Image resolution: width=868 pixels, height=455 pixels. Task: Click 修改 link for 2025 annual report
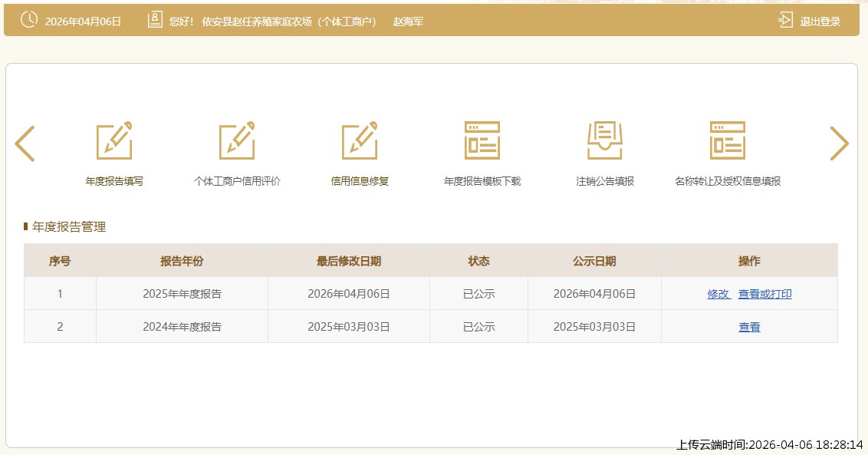coord(718,294)
